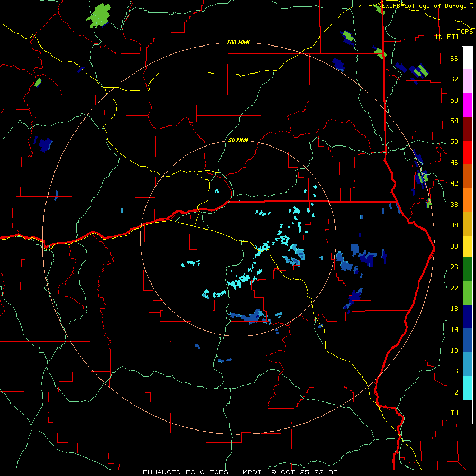Click the bright red legend segment
This screenshot has height=476, width=476.
467,152
